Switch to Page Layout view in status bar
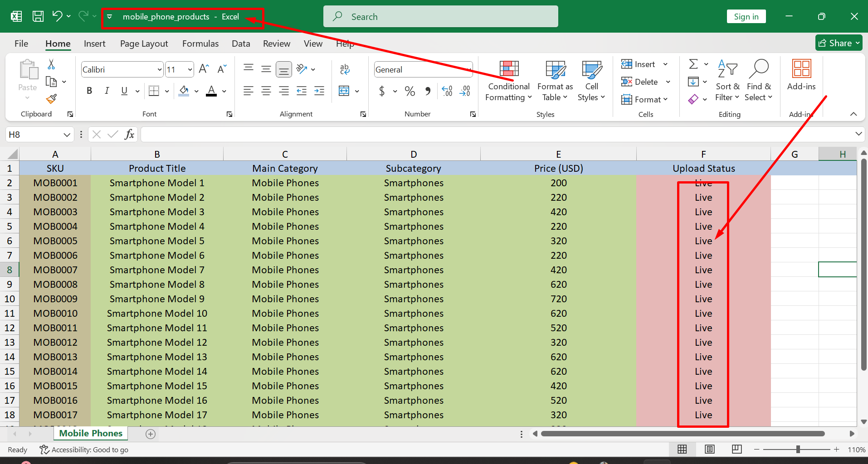868x464 pixels. [x=710, y=449]
